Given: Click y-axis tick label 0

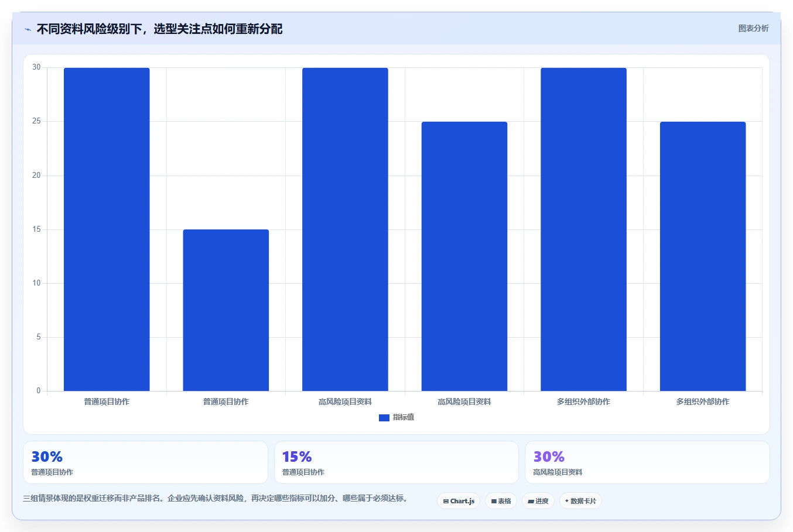Looking at the screenshot, I should (x=39, y=391).
